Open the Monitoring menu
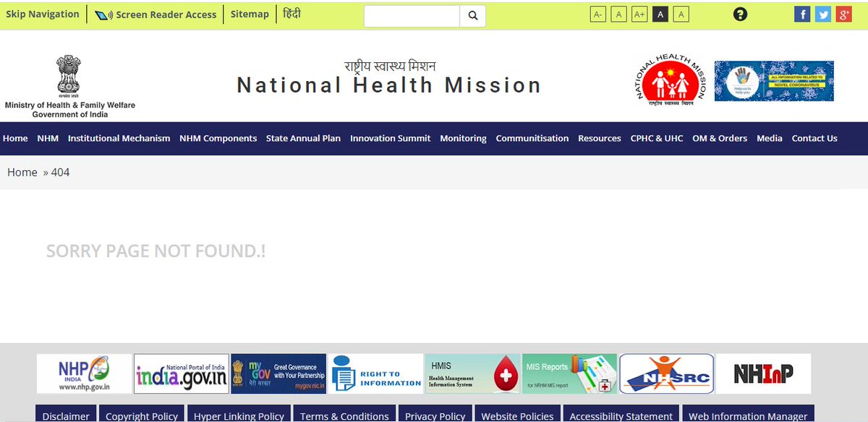 click(463, 138)
